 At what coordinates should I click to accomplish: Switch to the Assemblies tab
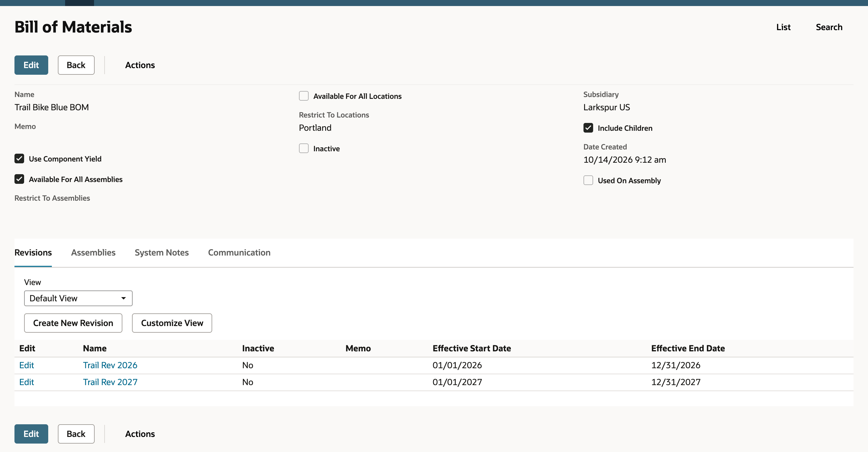tap(93, 253)
